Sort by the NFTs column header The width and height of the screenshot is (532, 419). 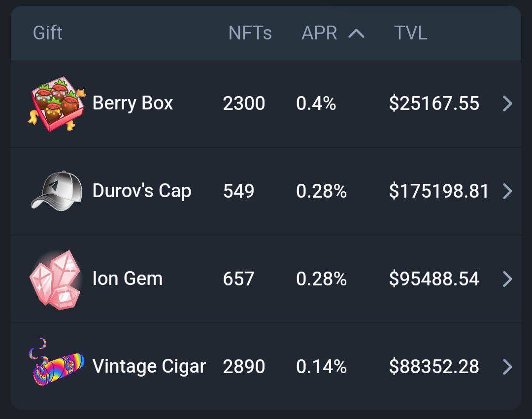click(x=250, y=33)
